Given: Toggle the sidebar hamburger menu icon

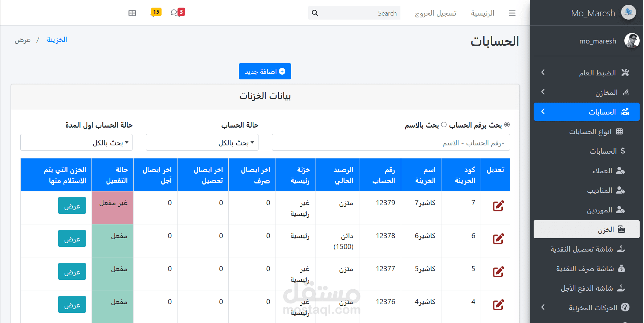Looking at the screenshot, I should [x=512, y=13].
